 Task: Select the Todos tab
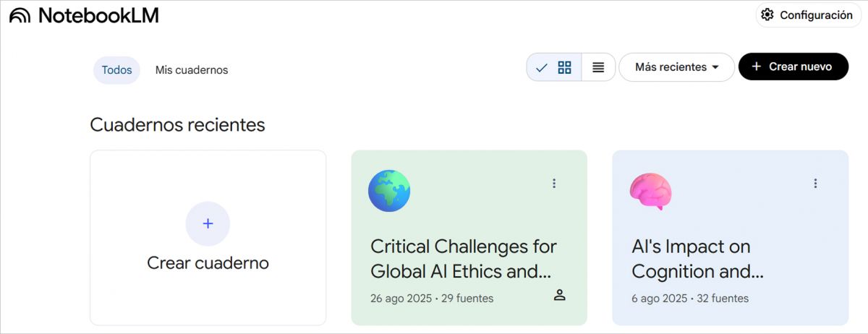click(x=116, y=70)
